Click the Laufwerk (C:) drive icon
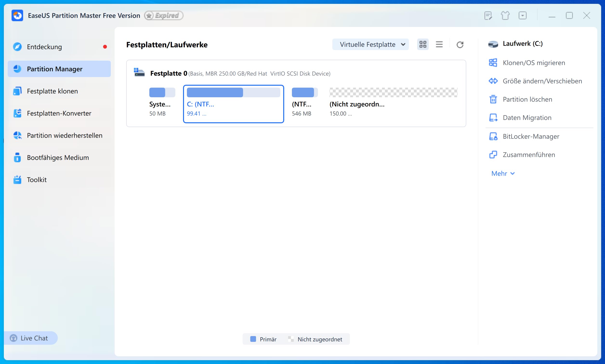Screen dimensions: 605x364 [x=493, y=44]
